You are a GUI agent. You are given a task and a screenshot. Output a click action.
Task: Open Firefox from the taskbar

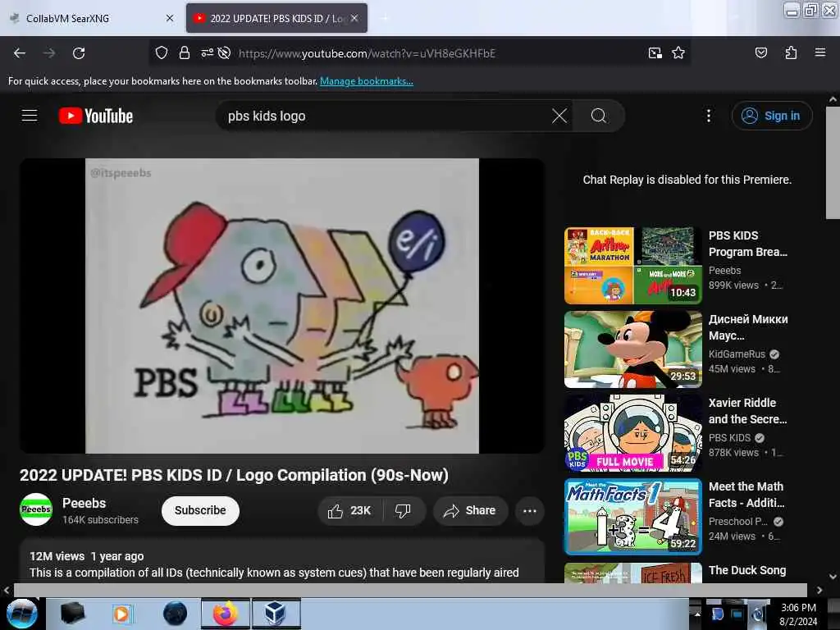click(x=225, y=614)
